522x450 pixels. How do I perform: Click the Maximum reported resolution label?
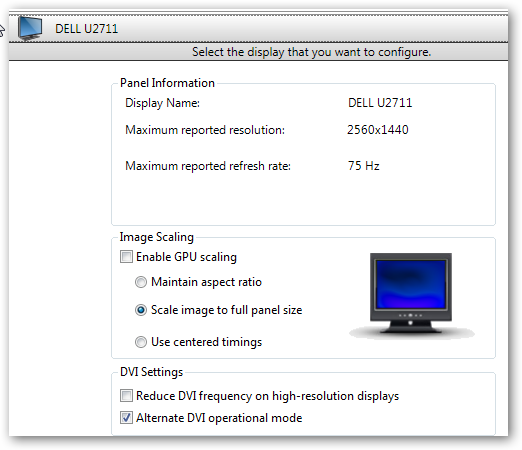(205, 130)
